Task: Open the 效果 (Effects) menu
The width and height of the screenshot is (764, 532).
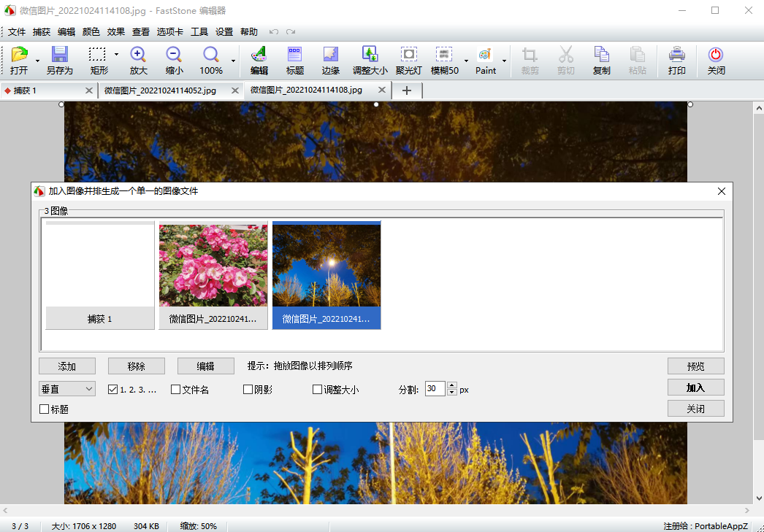Action: click(x=115, y=32)
